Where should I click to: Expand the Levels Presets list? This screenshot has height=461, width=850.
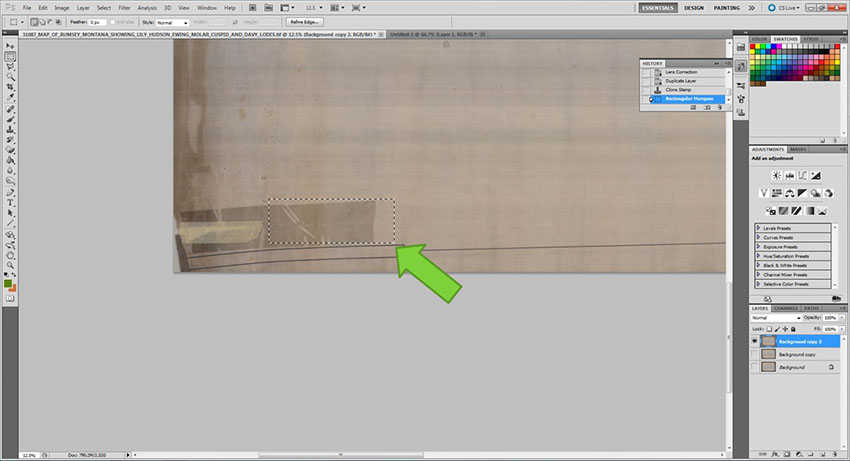(x=760, y=228)
